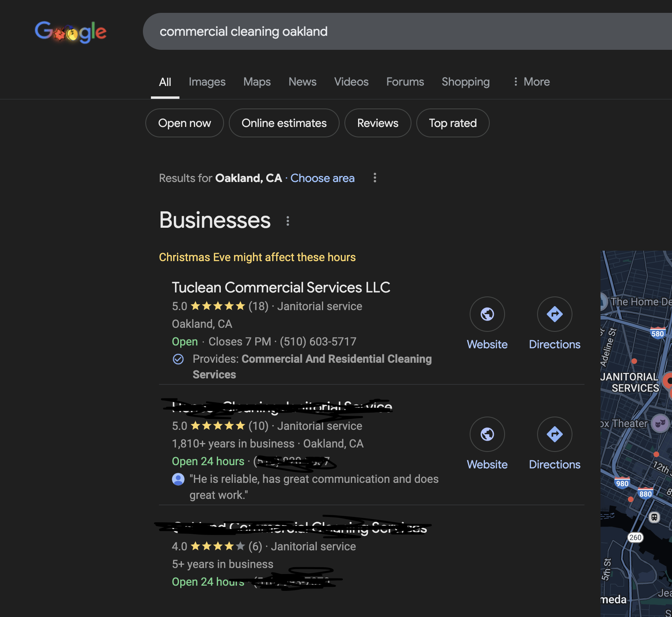Click the Tuclean phone number (510) 603-5717
The image size is (672, 617).
tap(318, 341)
